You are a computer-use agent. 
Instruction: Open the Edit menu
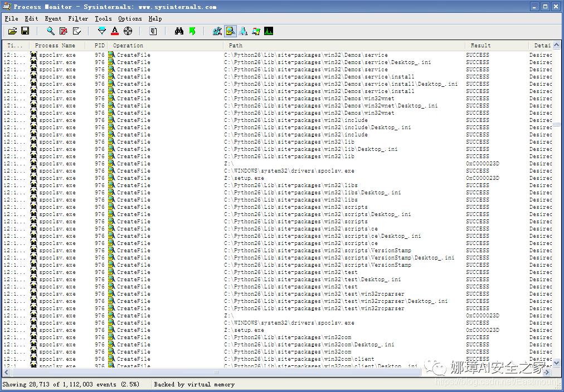[31, 19]
